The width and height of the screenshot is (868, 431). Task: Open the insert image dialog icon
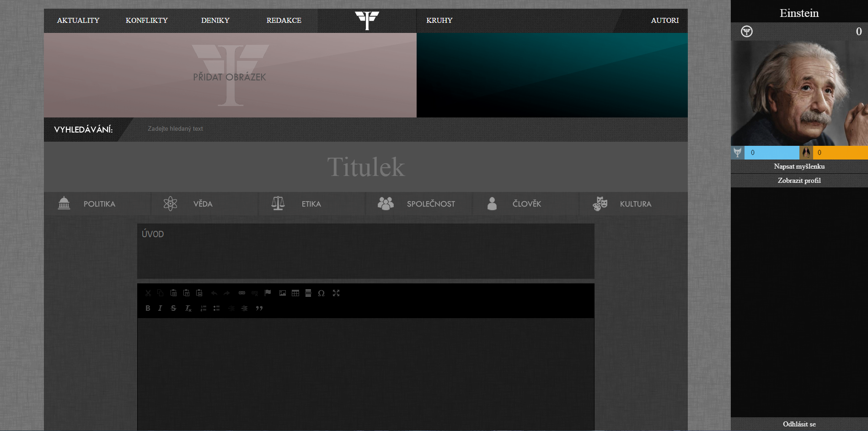(283, 293)
